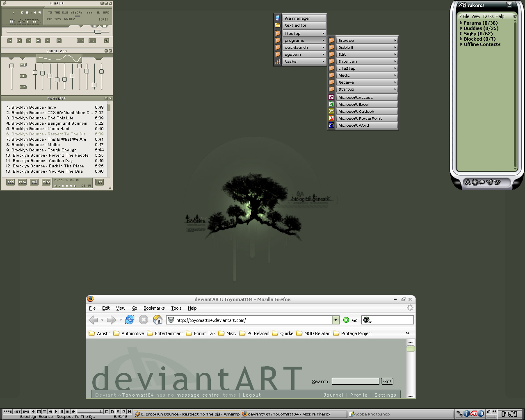This screenshot has height=420, width=525.
Task: Select playlist track 3 End This Life
Action: click(x=54, y=118)
